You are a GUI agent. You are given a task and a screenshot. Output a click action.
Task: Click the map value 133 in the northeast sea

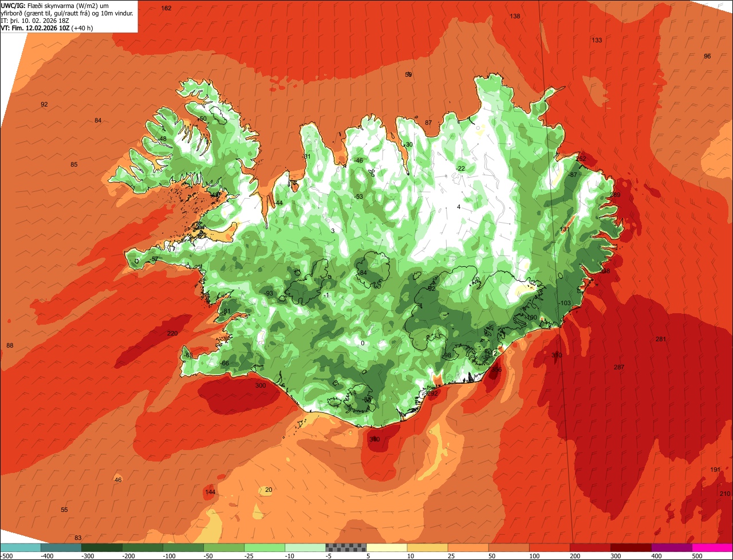click(597, 40)
